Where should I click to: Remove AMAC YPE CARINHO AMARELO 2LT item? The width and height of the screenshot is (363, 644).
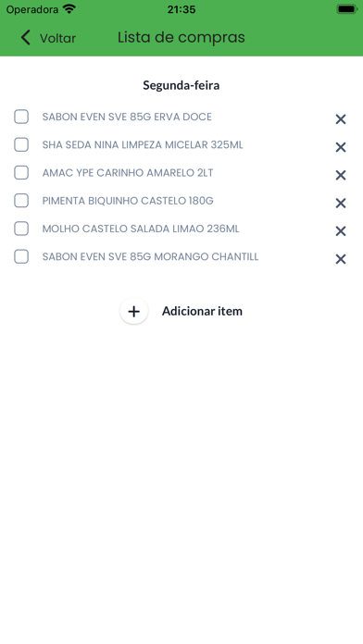pos(341,175)
